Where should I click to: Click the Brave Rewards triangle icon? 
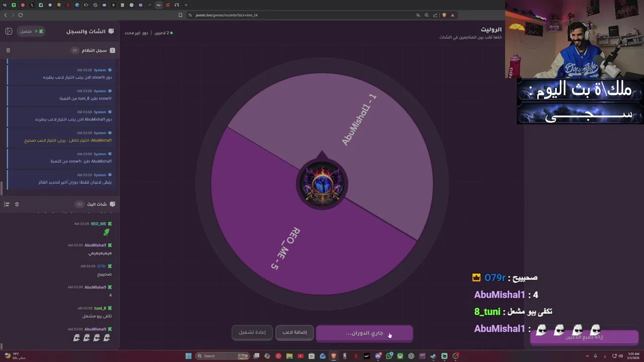[x=452, y=15]
